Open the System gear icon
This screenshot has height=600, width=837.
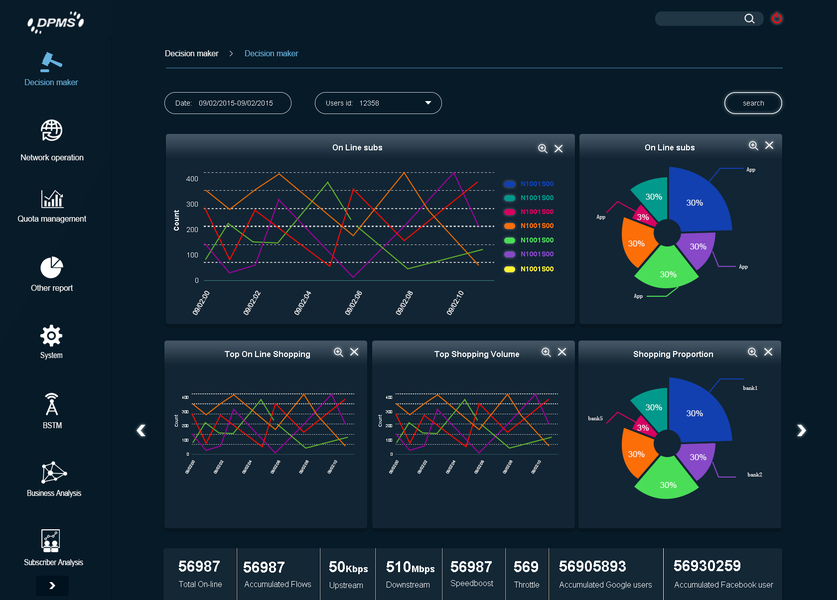51,336
